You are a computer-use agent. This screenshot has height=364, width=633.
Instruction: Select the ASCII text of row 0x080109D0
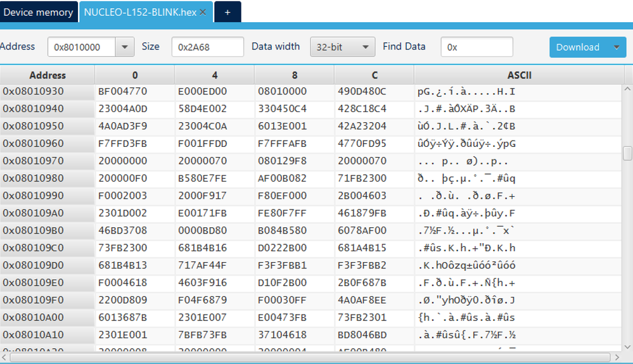click(466, 265)
